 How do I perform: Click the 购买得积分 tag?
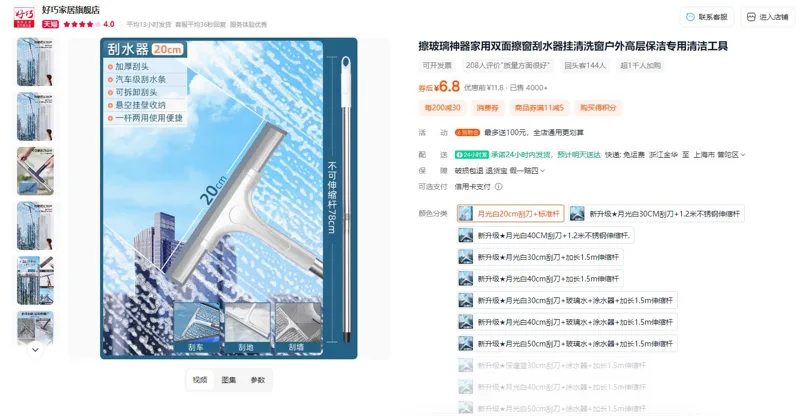(598, 108)
